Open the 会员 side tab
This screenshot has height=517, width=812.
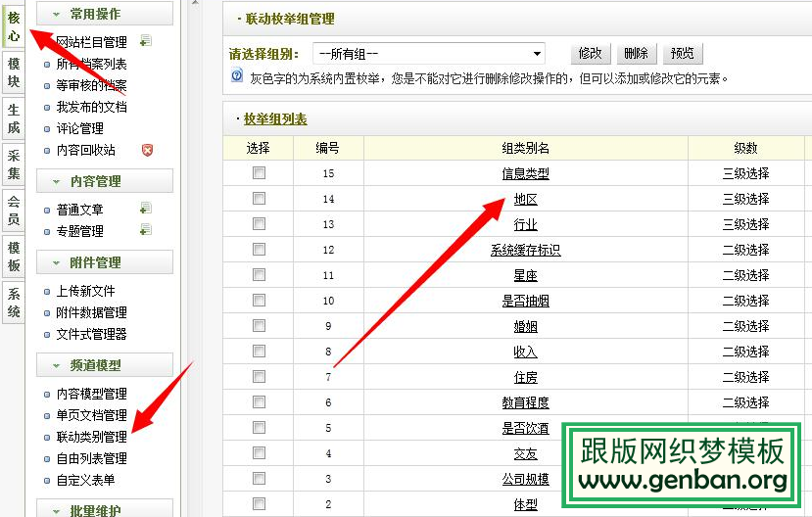click(14, 211)
